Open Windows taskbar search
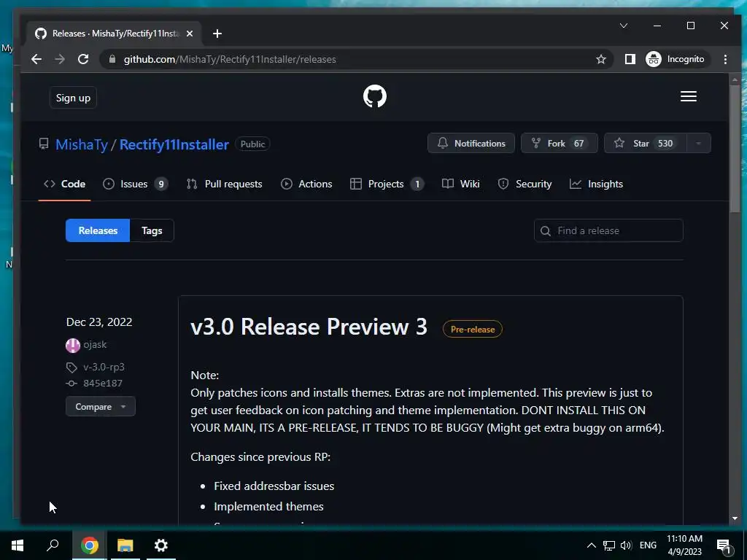This screenshot has width=747, height=560. [x=53, y=545]
